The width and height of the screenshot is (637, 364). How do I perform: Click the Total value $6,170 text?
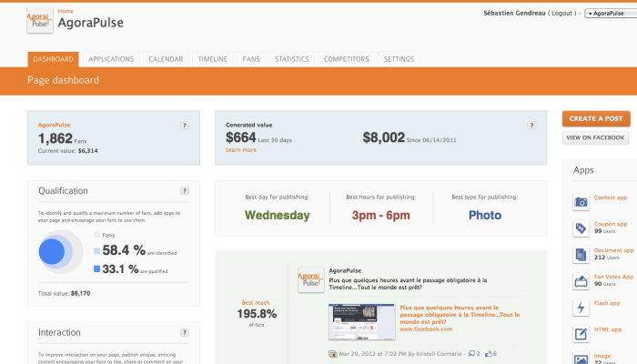click(65, 293)
